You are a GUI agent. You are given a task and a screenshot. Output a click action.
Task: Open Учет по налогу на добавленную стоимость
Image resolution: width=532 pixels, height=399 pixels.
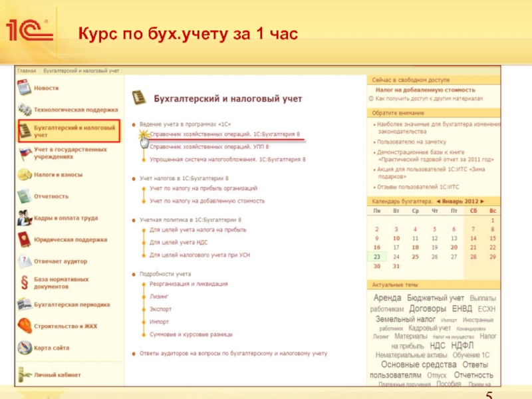pos(207,201)
